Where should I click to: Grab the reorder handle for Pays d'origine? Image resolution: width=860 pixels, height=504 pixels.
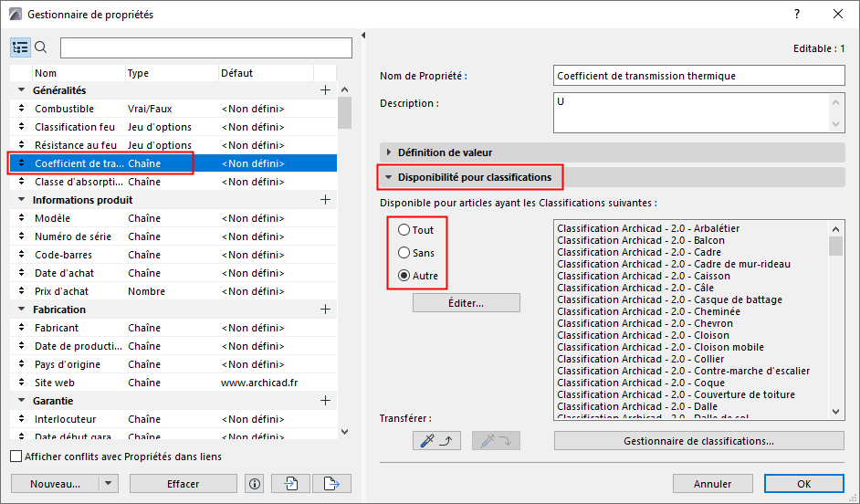pos(21,364)
